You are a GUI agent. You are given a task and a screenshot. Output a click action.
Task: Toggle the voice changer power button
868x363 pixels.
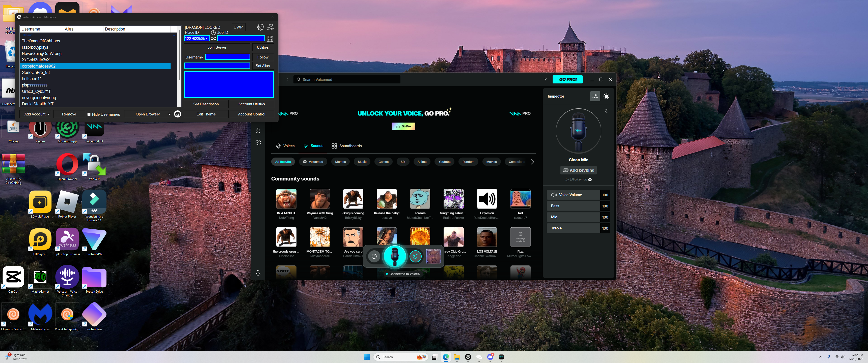[x=374, y=257]
